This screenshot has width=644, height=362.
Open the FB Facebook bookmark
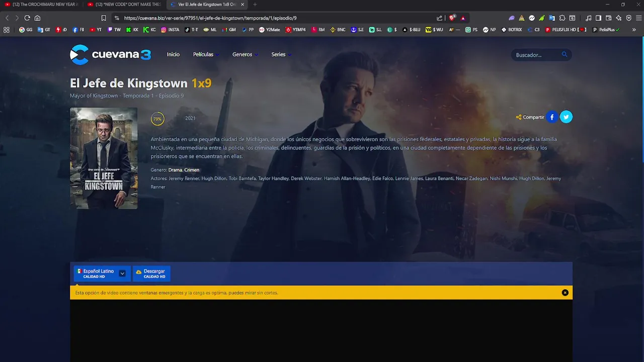pyautogui.click(x=78, y=30)
